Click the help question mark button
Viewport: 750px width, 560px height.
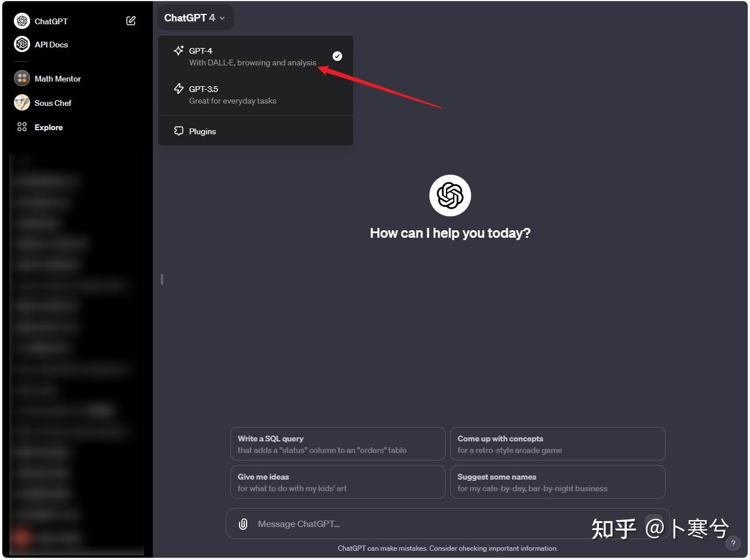point(733,543)
